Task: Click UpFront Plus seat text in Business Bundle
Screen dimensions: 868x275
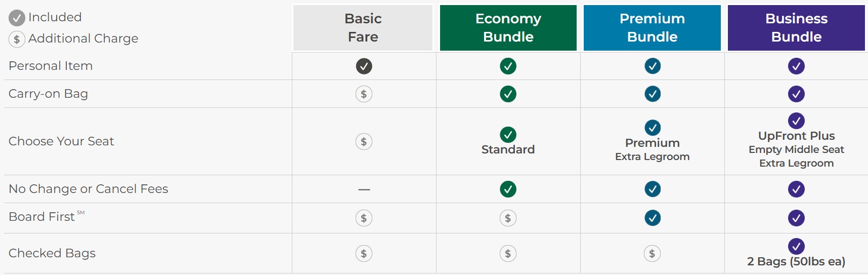Action: [796, 136]
